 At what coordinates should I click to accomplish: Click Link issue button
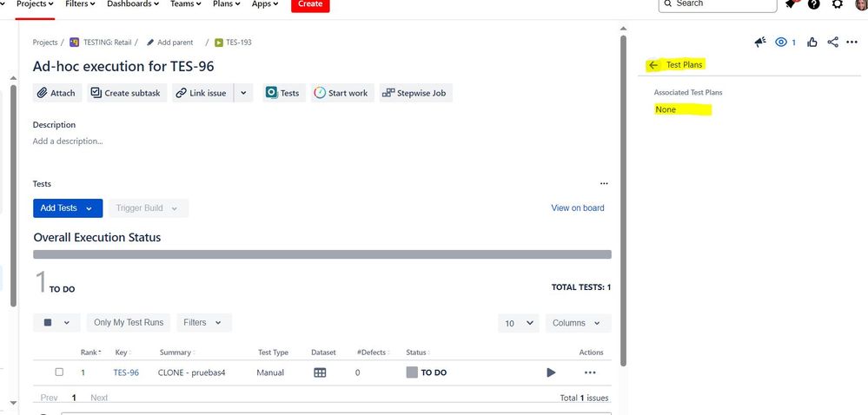coord(202,93)
